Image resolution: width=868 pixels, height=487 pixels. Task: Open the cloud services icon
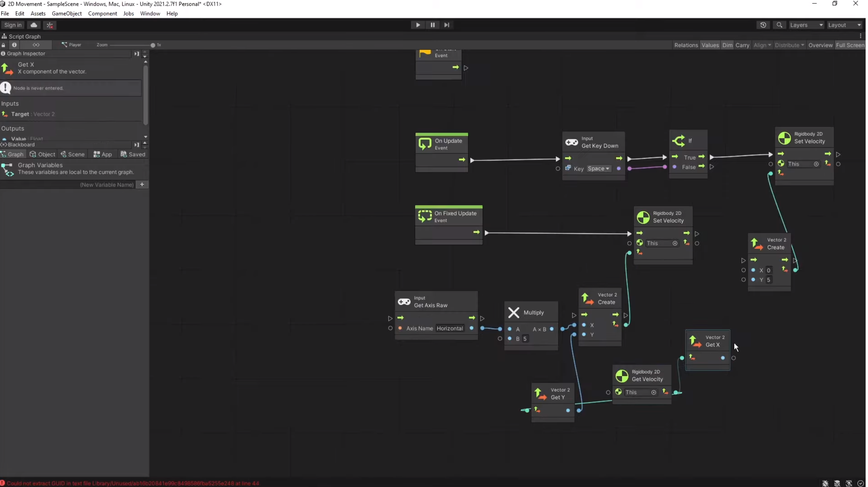[x=34, y=25]
